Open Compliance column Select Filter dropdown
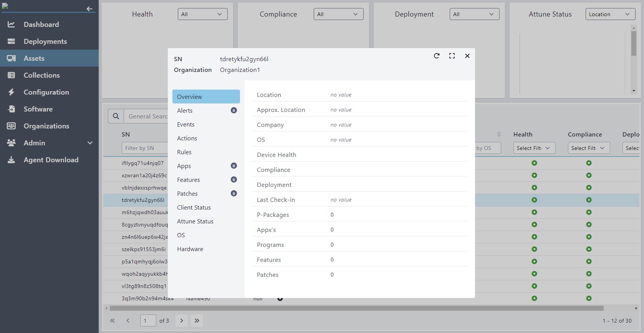The image size is (644, 333). click(589, 148)
